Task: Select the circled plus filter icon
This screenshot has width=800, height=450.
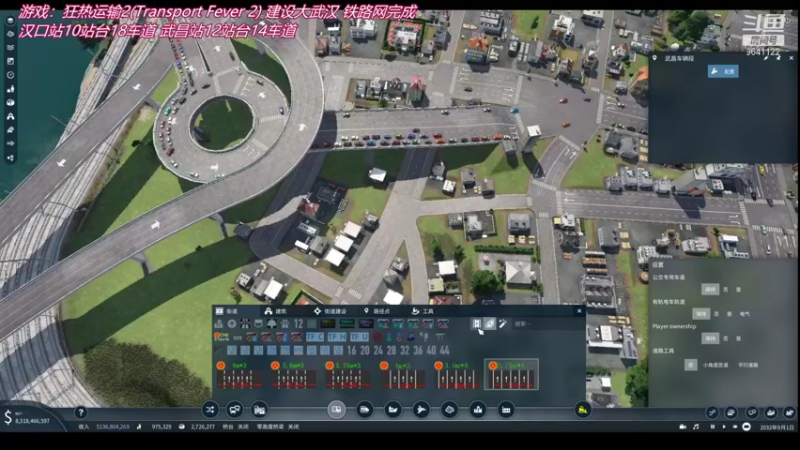Action: [x=232, y=323]
